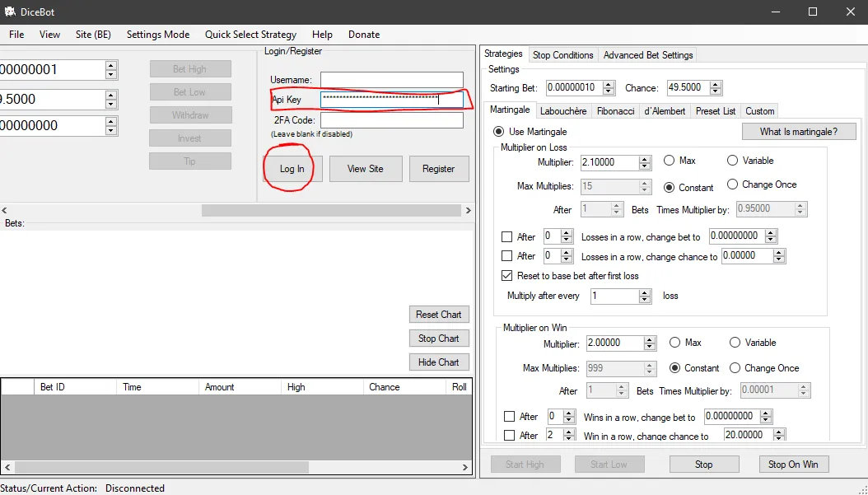868x495 pixels.
Task: Click the Starting Bet spinner arrows
Action: (609, 87)
